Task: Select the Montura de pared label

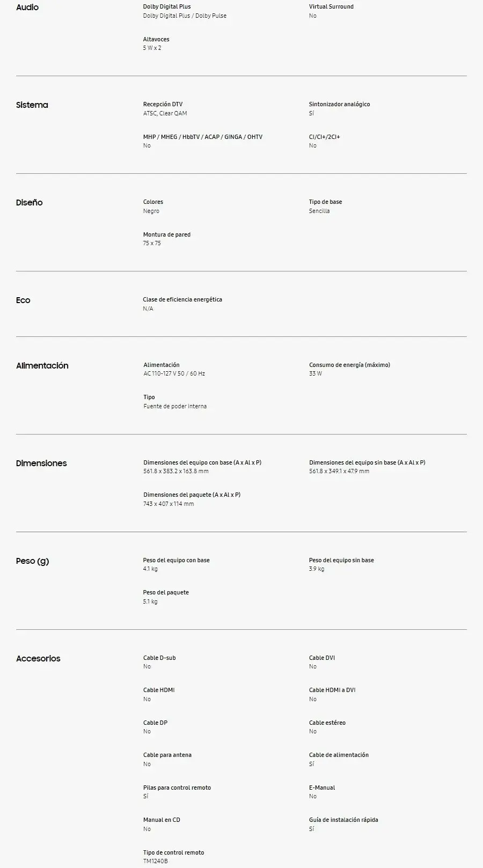Action: coord(167,235)
